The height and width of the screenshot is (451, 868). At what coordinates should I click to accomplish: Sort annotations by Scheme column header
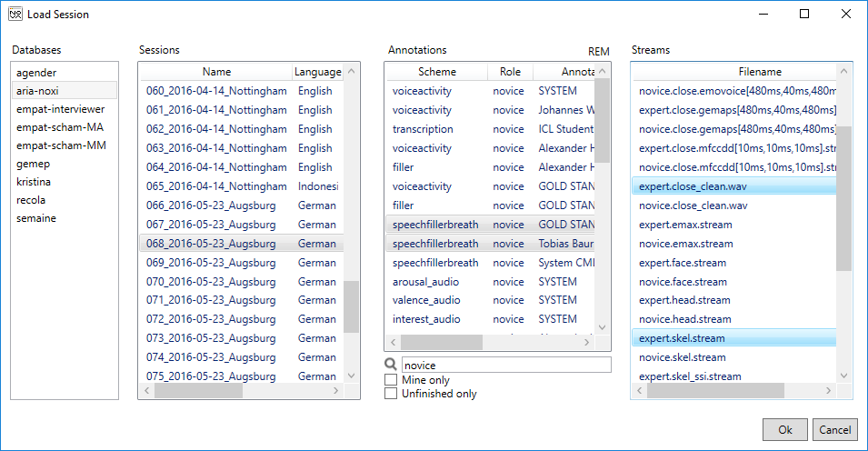(x=437, y=72)
